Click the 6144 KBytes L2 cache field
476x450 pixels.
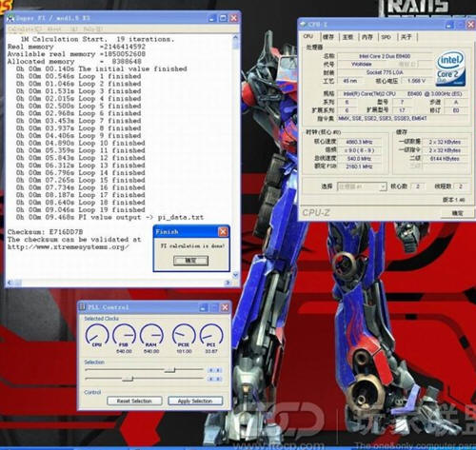(x=446, y=159)
